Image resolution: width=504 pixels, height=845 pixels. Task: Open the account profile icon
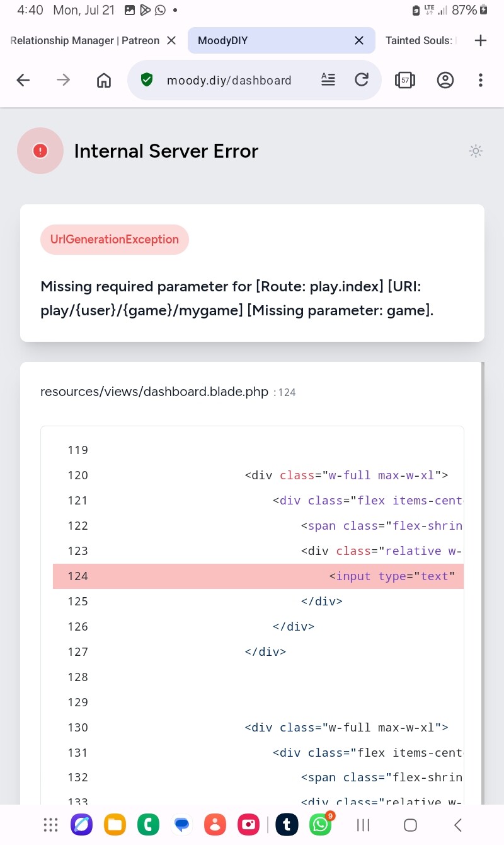(445, 80)
